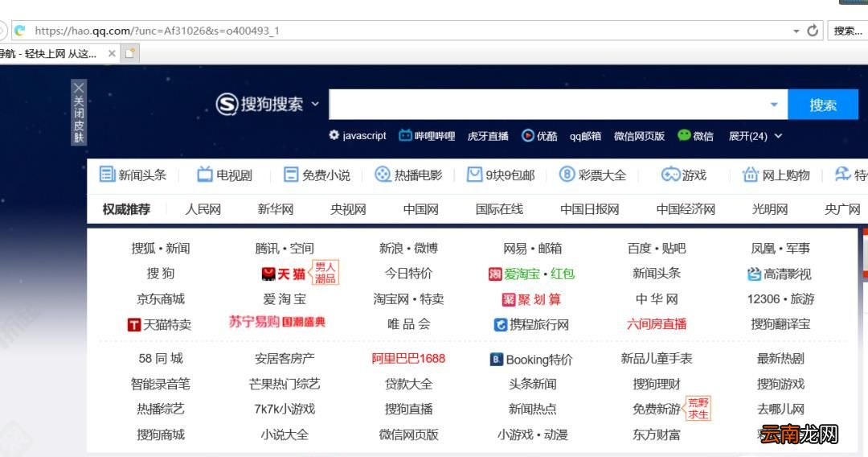Open 国际在线 in the navigation row
The image size is (868, 457).
[x=499, y=209]
